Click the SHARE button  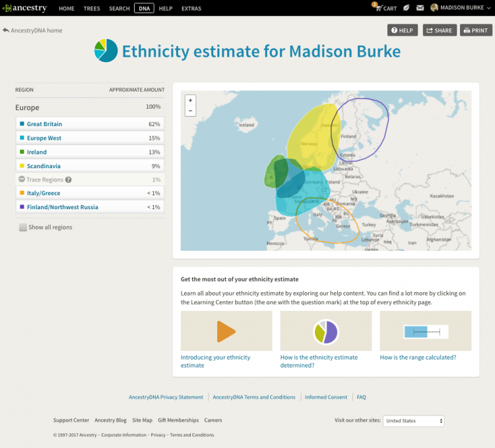440,30
